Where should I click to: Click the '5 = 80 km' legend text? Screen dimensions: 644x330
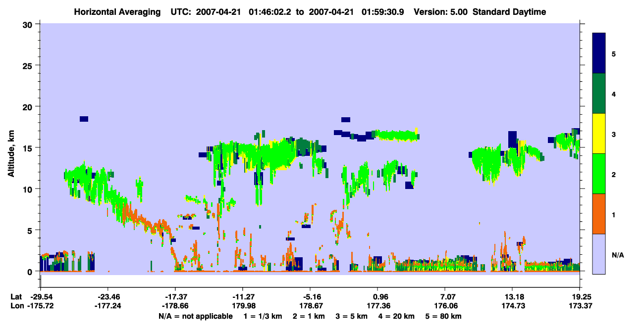444,316
